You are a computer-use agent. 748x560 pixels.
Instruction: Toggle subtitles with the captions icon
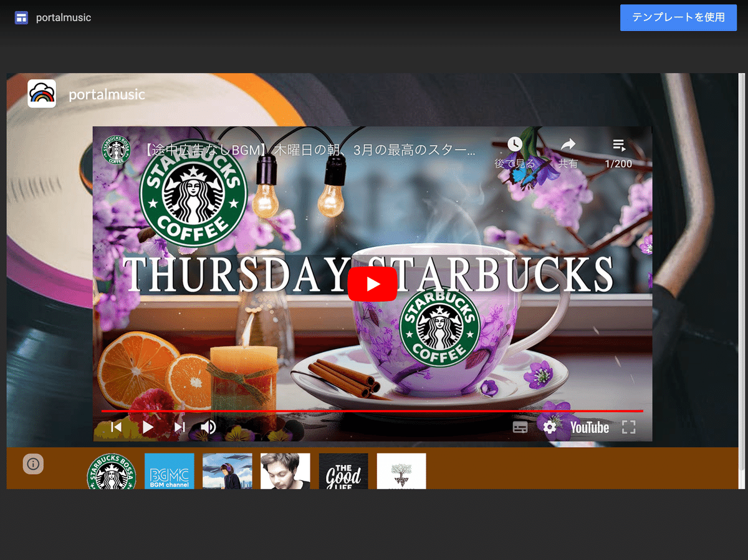(520, 427)
